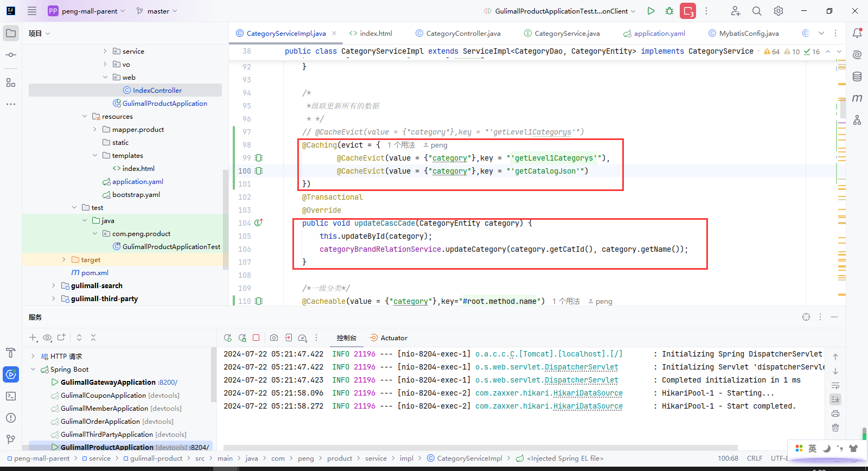Expand the gulimall-search module
Viewport: 868px width, 471px height.
53,285
